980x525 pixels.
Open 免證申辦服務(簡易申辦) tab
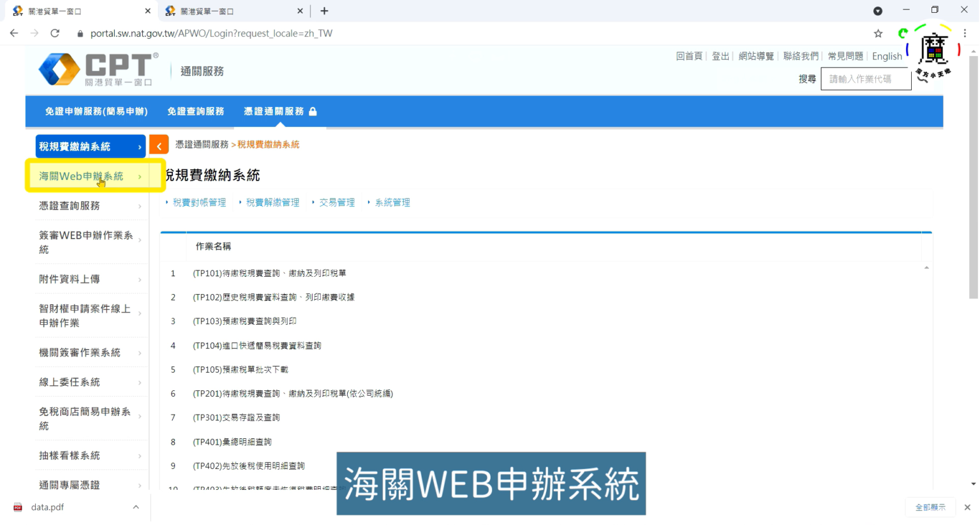pos(96,112)
